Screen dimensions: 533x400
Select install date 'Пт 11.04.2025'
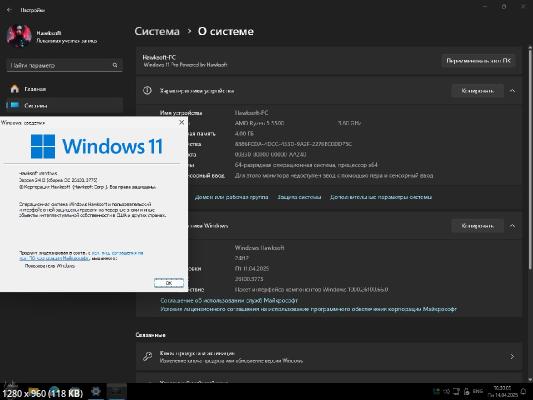252,268
